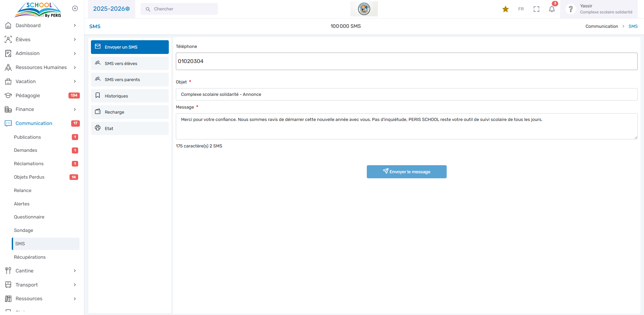Click the school logo emblem in the header
The image size is (644, 315).
(364, 9)
